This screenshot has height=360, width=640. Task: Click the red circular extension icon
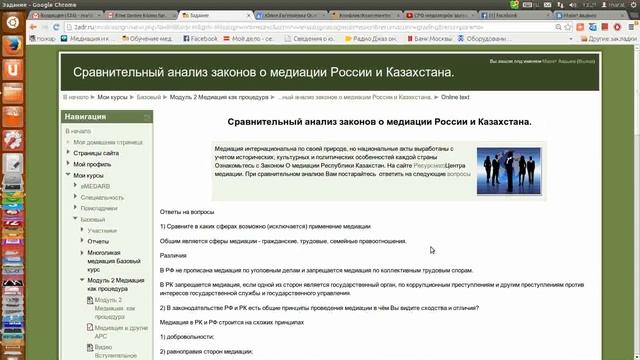click(617, 27)
